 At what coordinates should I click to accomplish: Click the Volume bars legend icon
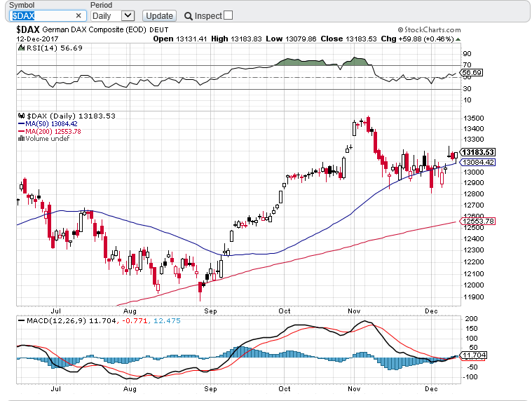21,138
